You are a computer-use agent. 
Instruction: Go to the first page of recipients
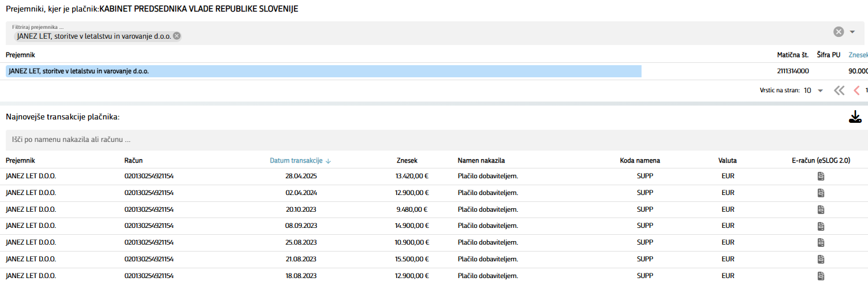840,91
